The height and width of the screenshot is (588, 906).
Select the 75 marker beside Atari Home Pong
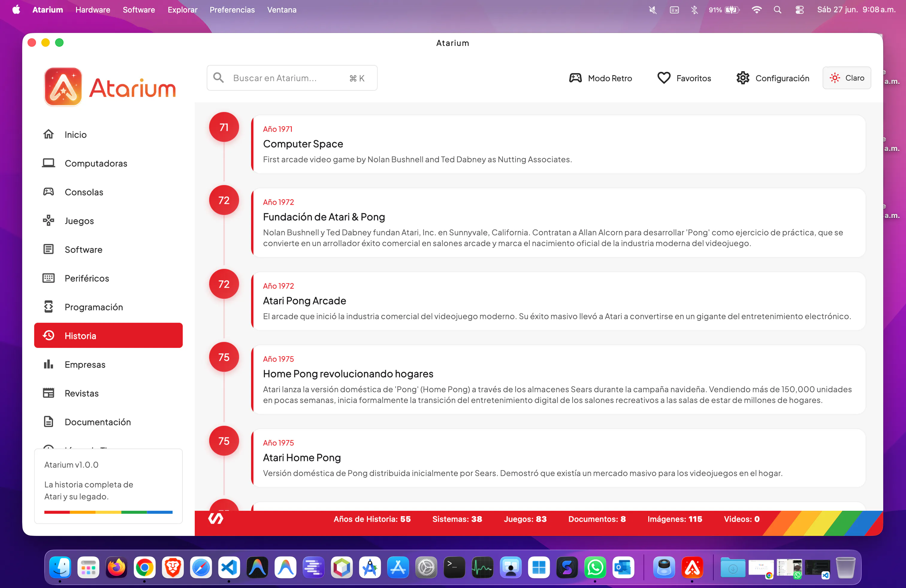click(224, 441)
